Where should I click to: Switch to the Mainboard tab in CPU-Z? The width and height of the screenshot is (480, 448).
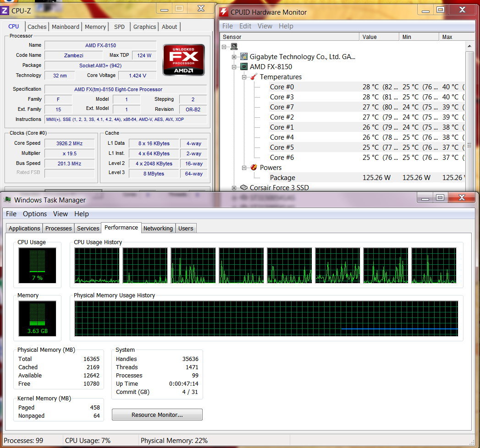pyautogui.click(x=66, y=27)
